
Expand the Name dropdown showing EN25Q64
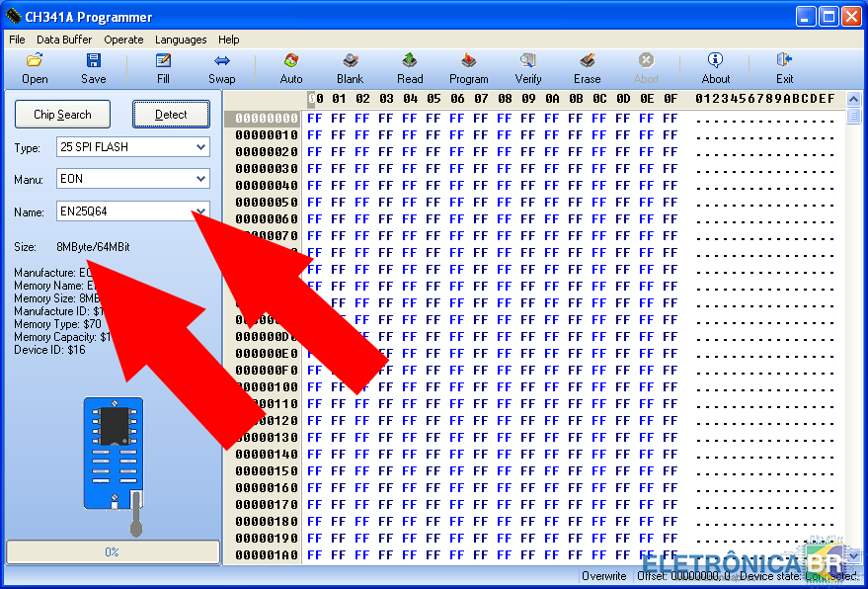click(200, 210)
